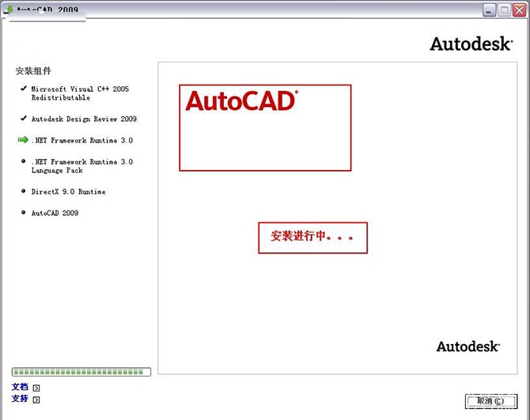
Task: Click checkmark beside Autodesk Design Review 2009
Action: [23, 119]
